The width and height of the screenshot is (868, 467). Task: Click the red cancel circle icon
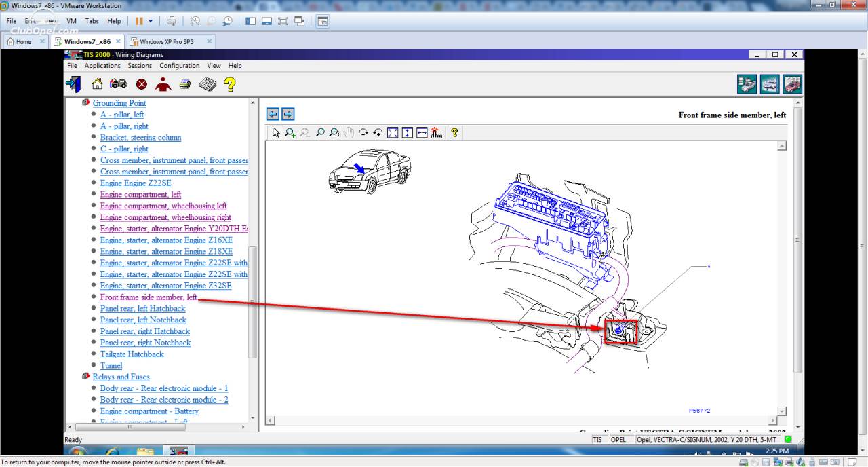point(141,84)
